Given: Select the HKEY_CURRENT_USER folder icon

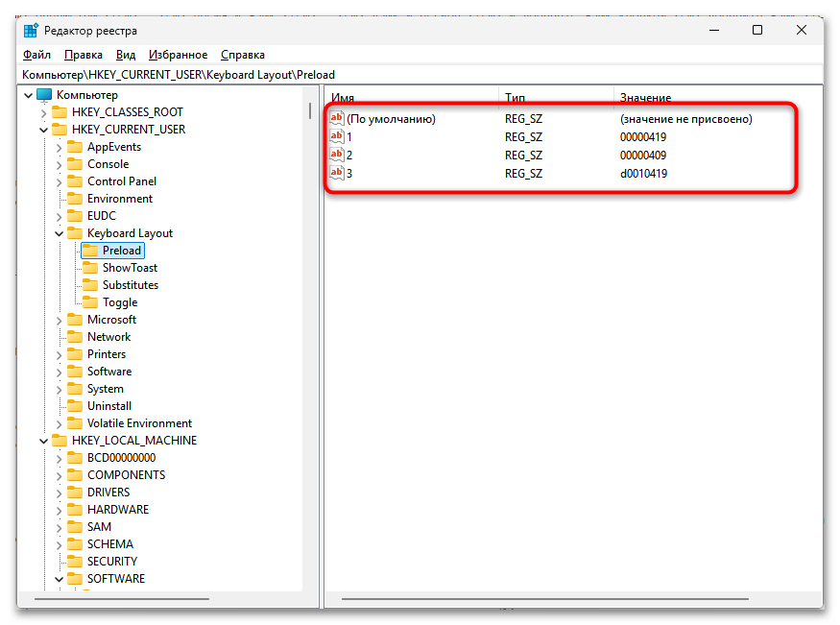Looking at the screenshot, I should click(60, 129).
